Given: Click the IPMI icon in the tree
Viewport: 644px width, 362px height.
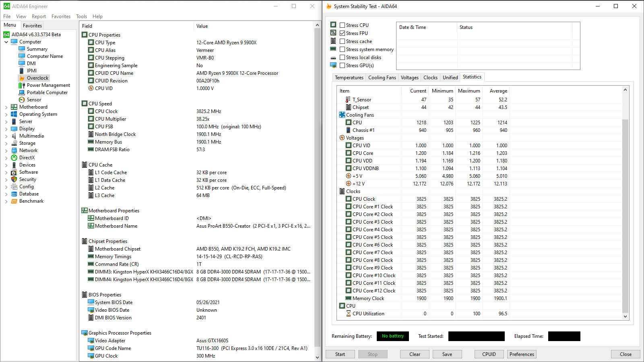Looking at the screenshot, I should (22, 71).
